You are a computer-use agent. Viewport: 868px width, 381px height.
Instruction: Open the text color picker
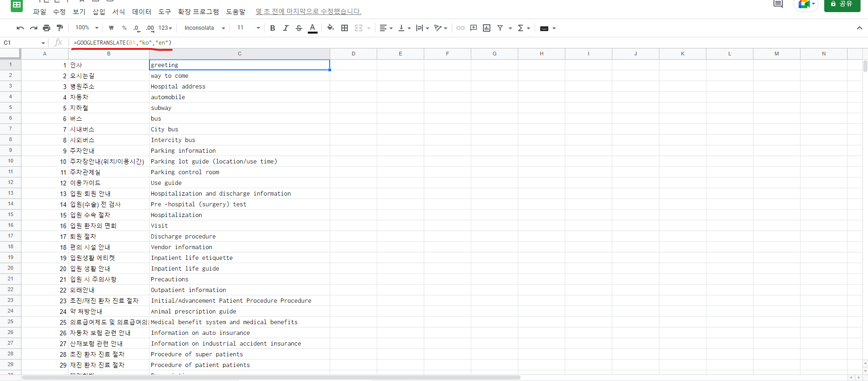(x=312, y=28)
